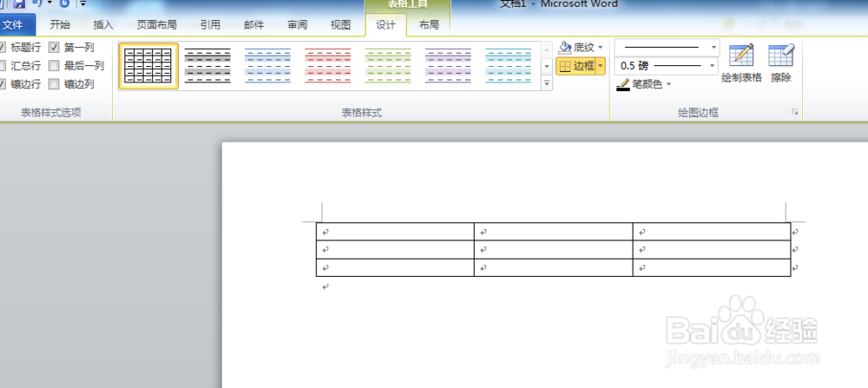The image size is (868, 388).
Task: Toggle the 标题行 checkbox
Action: [x=3, y=48]
